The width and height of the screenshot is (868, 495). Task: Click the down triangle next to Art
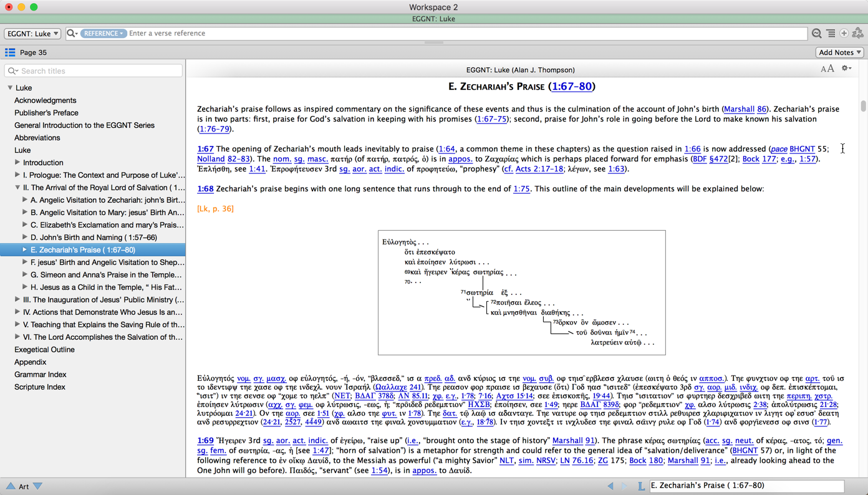37,486
